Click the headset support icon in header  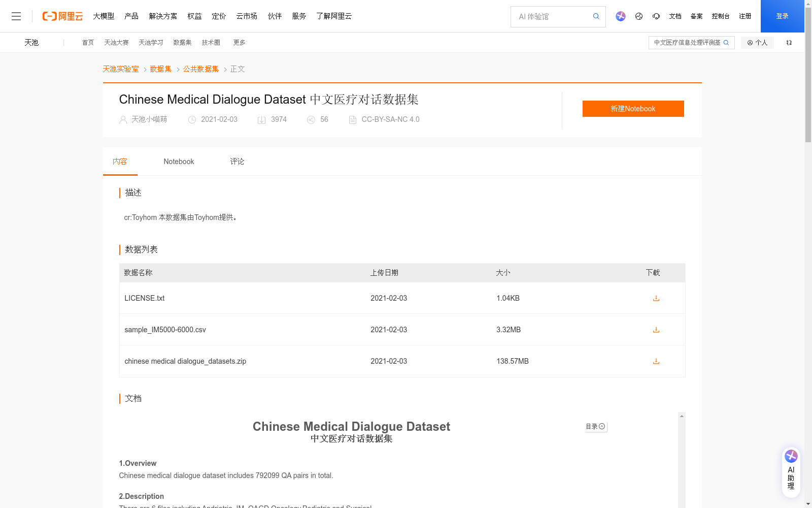coord(656,16)
